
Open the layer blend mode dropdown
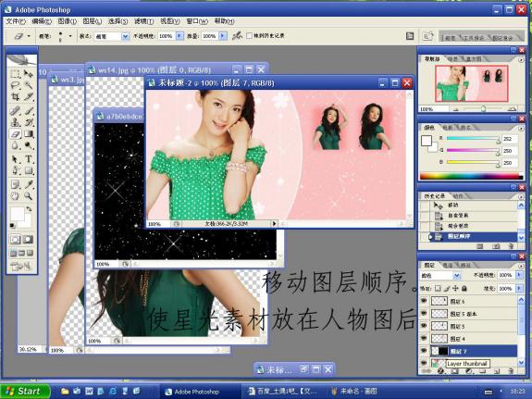457,275
